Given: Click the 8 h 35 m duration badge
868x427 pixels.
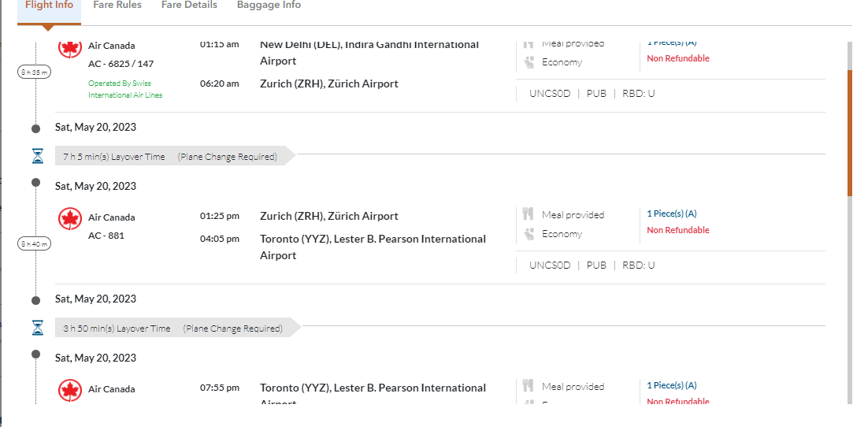Looking at the screenshot, I should [35, 72].
